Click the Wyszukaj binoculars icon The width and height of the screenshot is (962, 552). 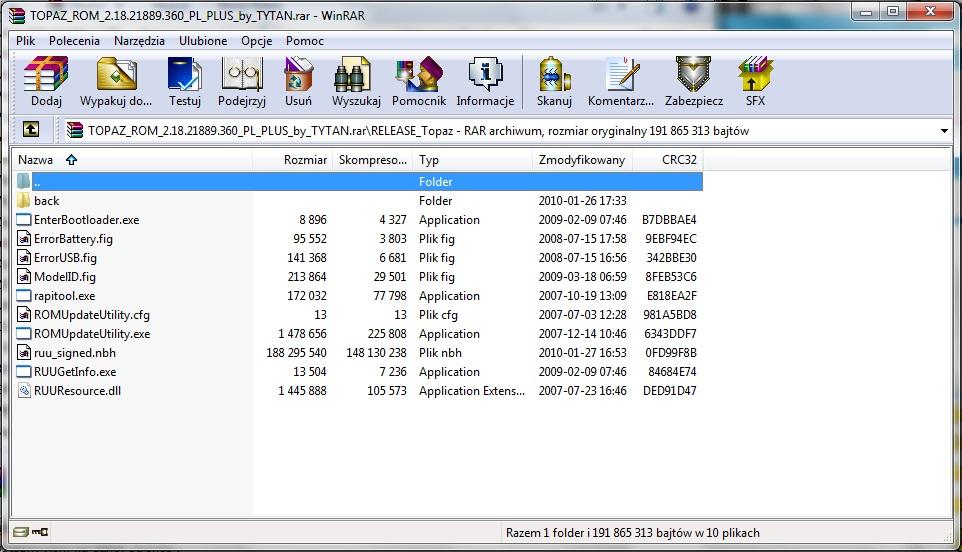tap(352, 74)
